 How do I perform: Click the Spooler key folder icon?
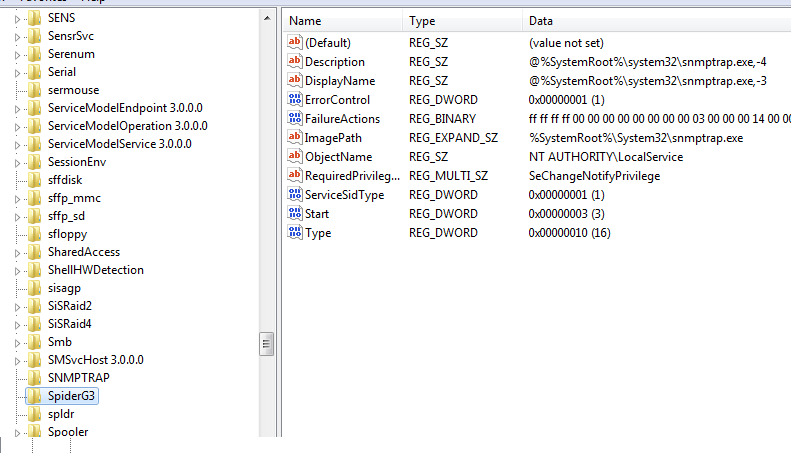pos(35,432)
